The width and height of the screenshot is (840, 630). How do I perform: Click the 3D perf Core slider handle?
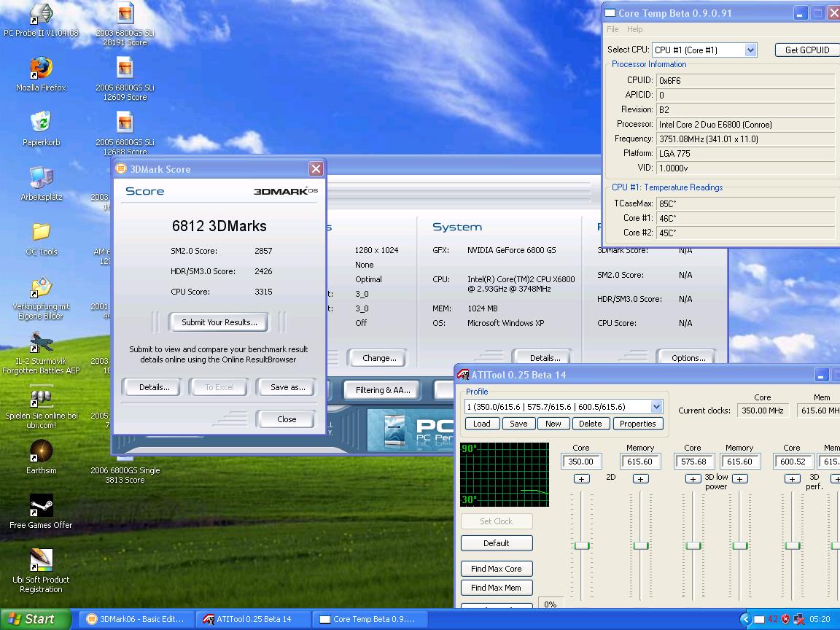(x=793, y=545)
